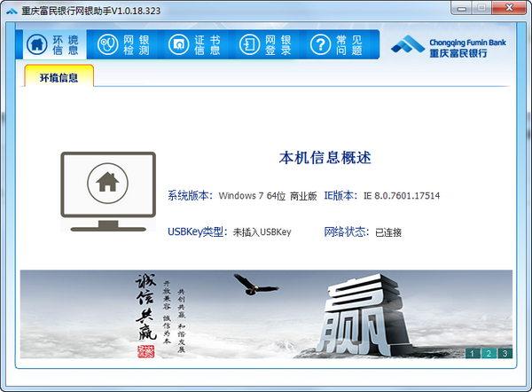Image resolution: width=532 pixels, height=392 pixels.
Task: Click the 网络状态 label
Action: pyautogui.click(x=347, y=232)
